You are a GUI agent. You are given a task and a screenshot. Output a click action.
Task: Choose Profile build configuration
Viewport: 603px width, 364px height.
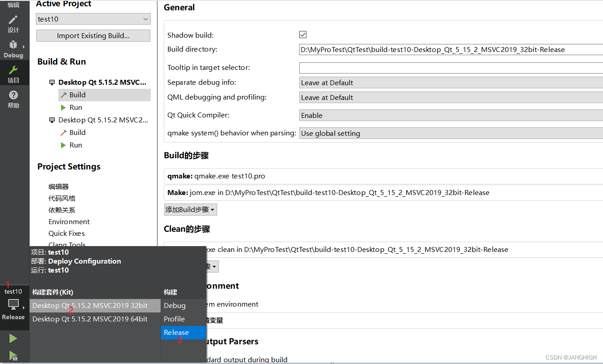pyautogui.click(x=183, y=319)
